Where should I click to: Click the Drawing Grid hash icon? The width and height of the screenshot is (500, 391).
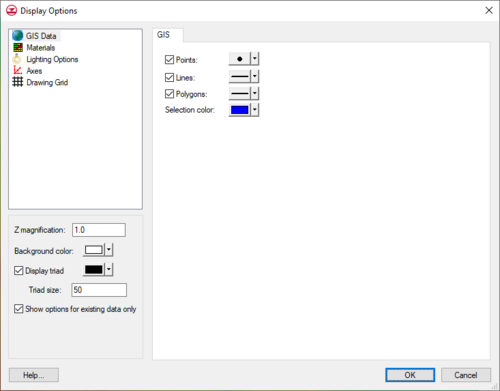point(18,82)
